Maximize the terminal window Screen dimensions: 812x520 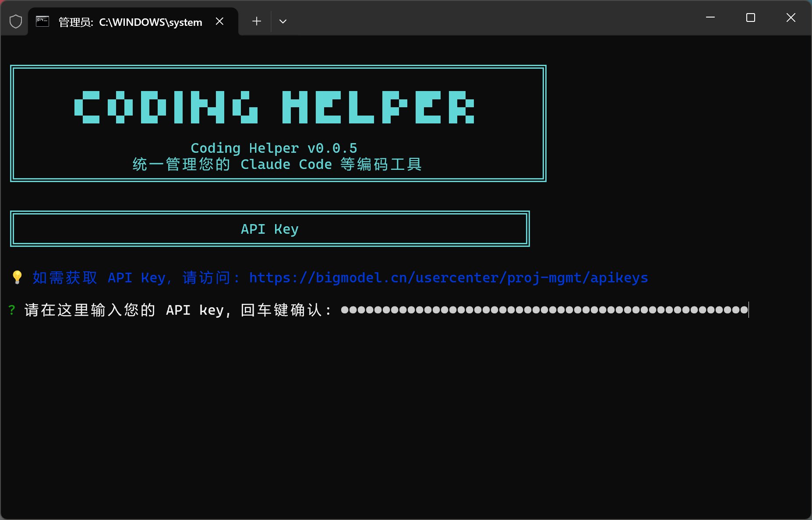click(750, 18)
